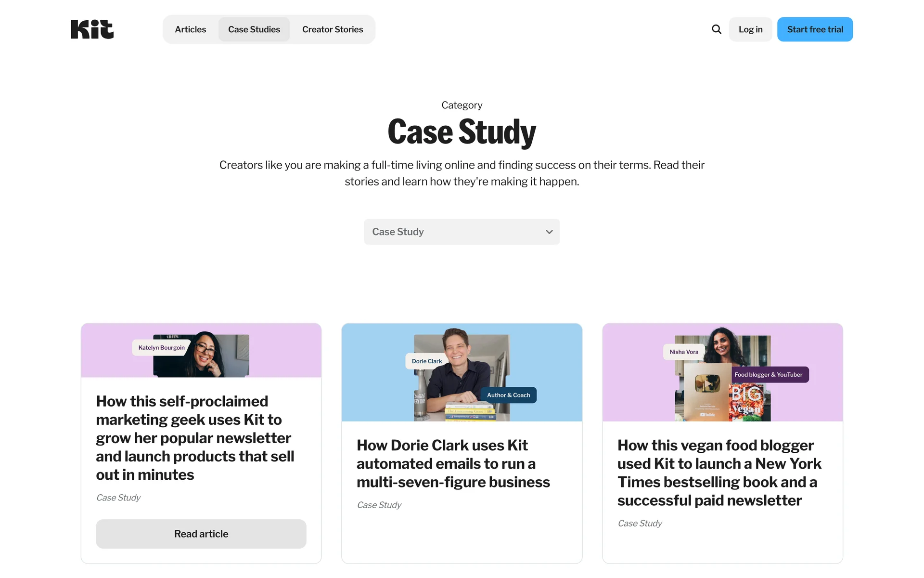
Task: Open Dorie Clark article thumbnail
Action: click(x=462, y=372)
